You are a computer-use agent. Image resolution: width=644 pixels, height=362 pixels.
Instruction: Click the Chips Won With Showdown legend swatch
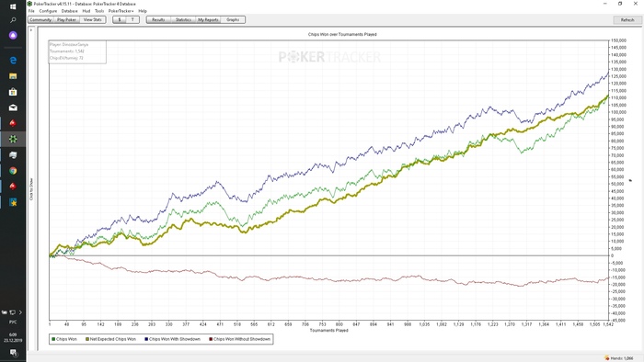pyautogui.click(x=146, y=339)
